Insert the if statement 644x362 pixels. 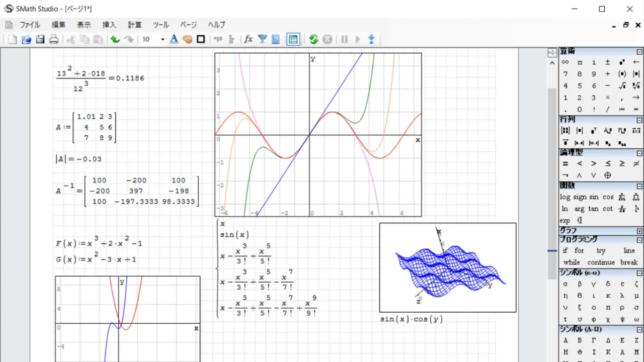click(x=565, y=250)
